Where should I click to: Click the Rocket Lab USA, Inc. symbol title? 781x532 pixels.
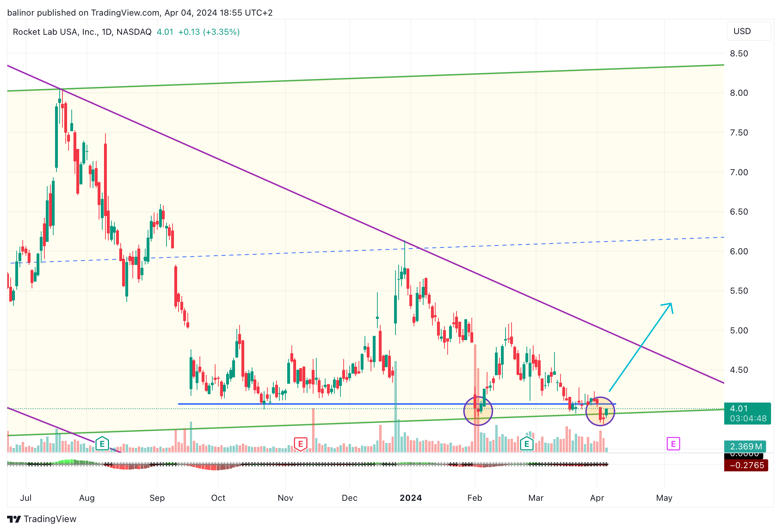[x=82, y=32]
